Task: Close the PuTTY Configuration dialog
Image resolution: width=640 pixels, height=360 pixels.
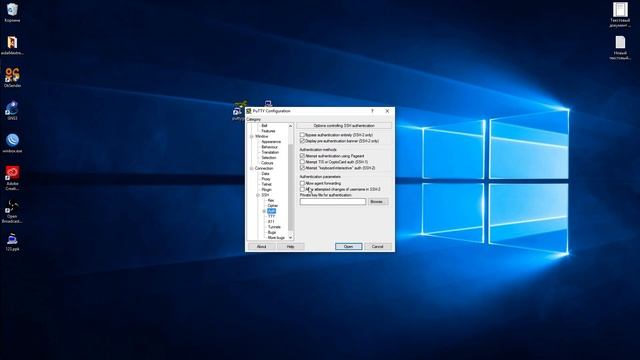Action: (387, 111)
